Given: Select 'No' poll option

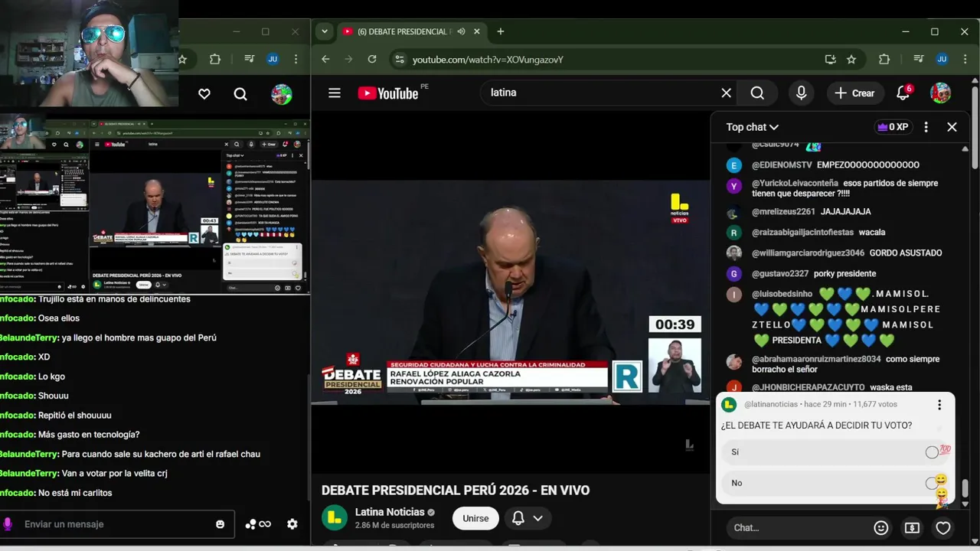Looking at the screenshot, I should (x=835, y=483).
